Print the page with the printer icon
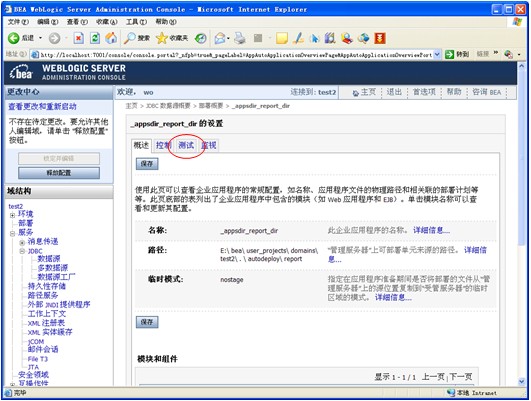This screenshot has width=531, height=401. tap(240, 38)
